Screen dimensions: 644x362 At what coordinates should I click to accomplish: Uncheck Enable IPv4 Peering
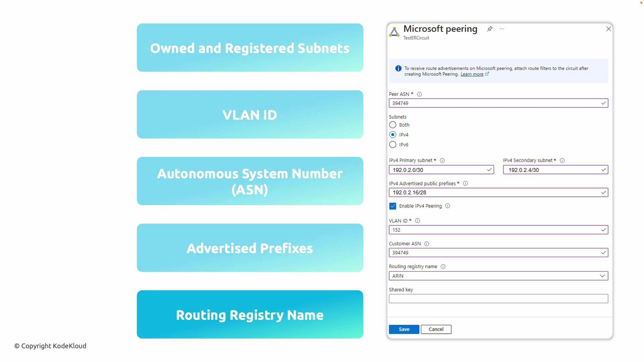pyautogui.click(x=392, y=206)
